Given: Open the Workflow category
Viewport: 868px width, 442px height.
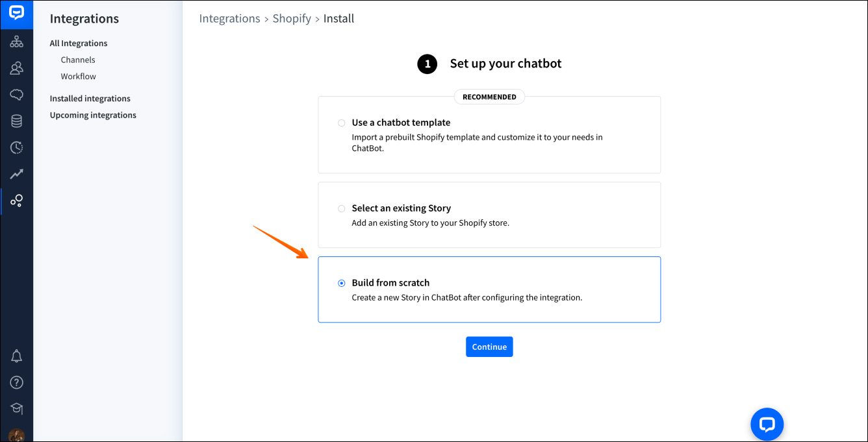Looking at the screenshot, I should tap(79, 77).
